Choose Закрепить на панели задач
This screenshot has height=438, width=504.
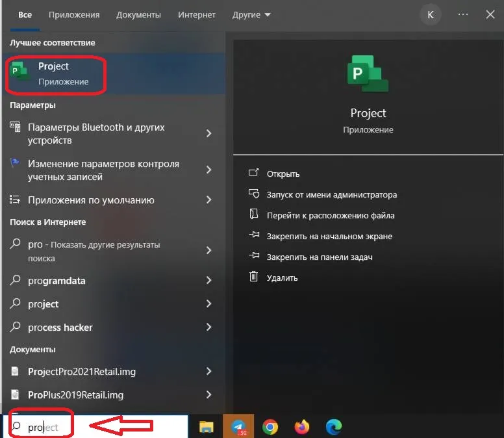(x=320, y=257)
